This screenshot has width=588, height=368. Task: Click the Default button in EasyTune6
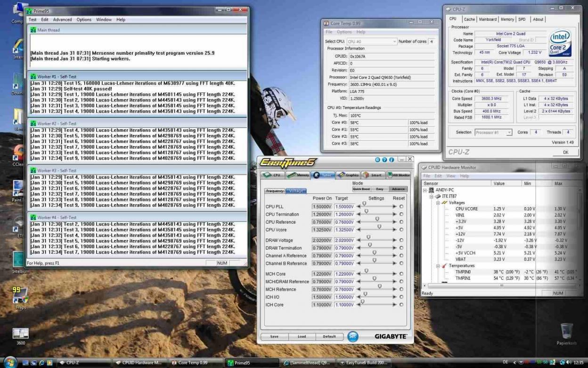click(x=329, y=336)
